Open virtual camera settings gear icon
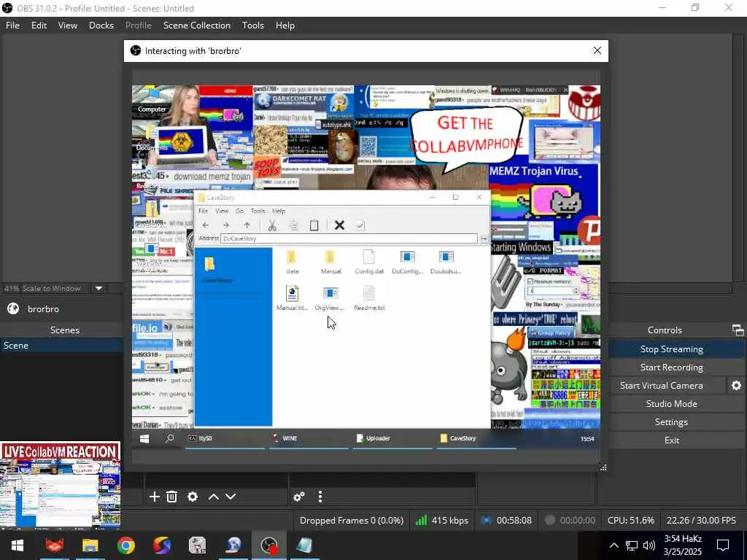The width and height of the screenshot is (747, 560). coord(736,385)
